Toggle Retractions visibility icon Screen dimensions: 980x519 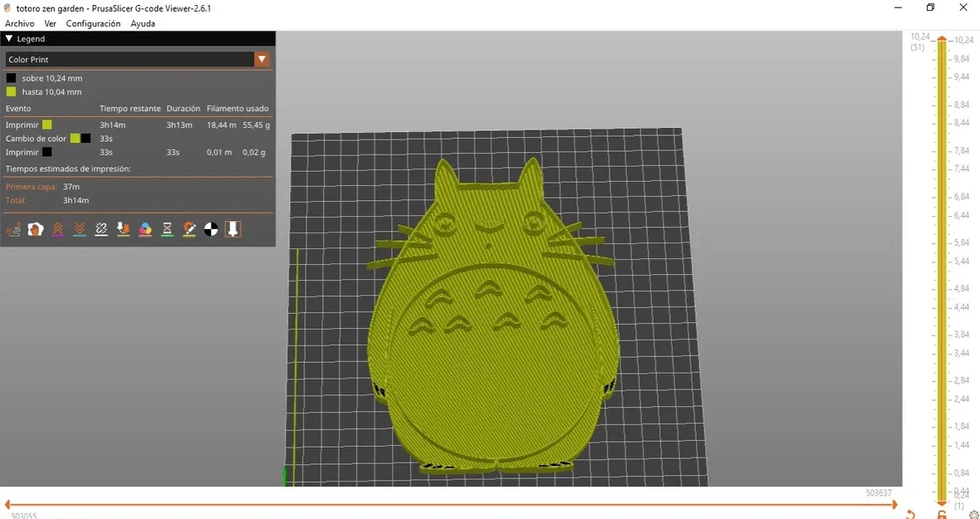click(x=57, y=229)
